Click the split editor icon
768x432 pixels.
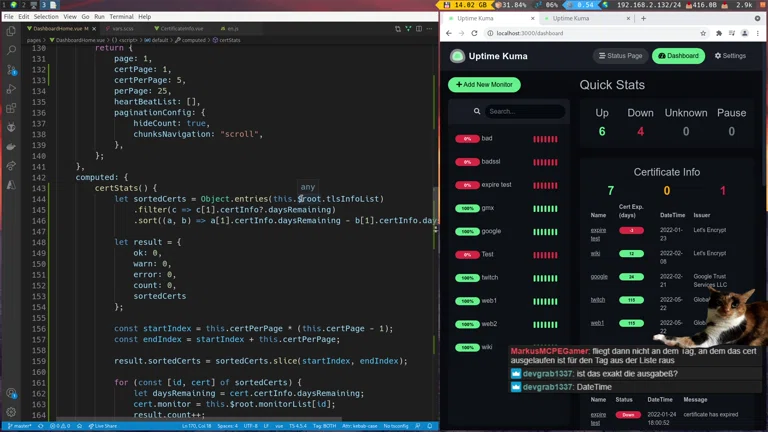point(419,29)
